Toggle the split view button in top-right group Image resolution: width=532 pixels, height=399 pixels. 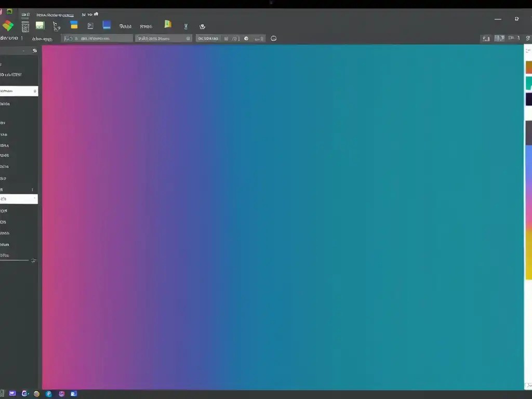point(500,38)
